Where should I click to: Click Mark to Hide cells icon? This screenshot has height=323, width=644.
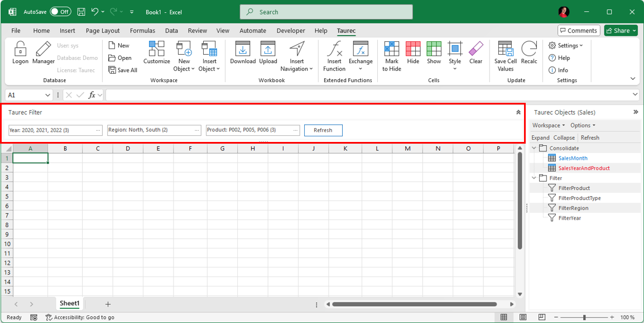click(391, 49)
